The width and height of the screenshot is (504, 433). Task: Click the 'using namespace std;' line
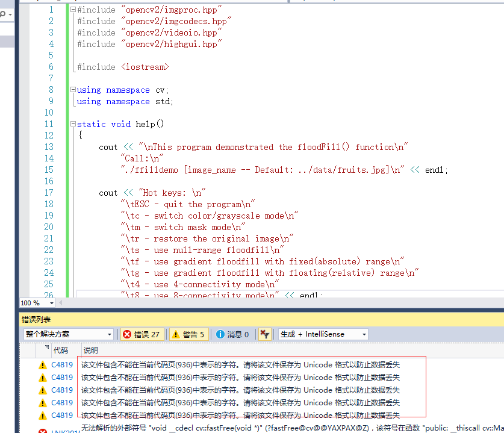click(125, 102)
